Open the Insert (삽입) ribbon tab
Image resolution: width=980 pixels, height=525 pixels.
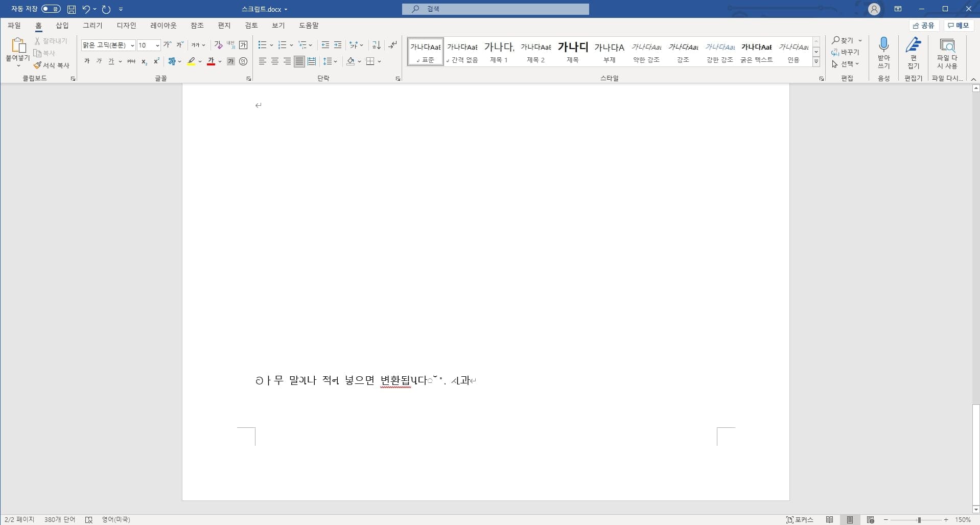[62, 26]
